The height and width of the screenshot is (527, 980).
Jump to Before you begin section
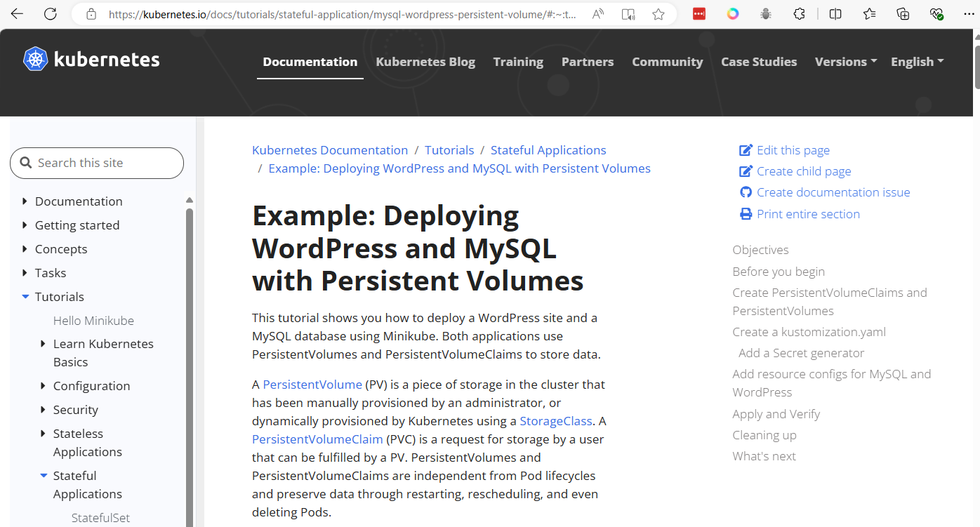779,272
